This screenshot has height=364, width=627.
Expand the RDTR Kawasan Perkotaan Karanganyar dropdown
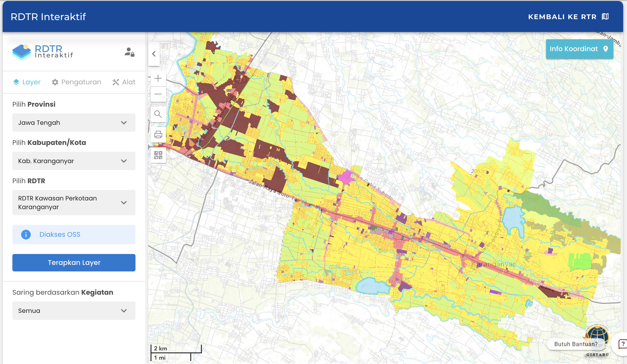(74, 203)
